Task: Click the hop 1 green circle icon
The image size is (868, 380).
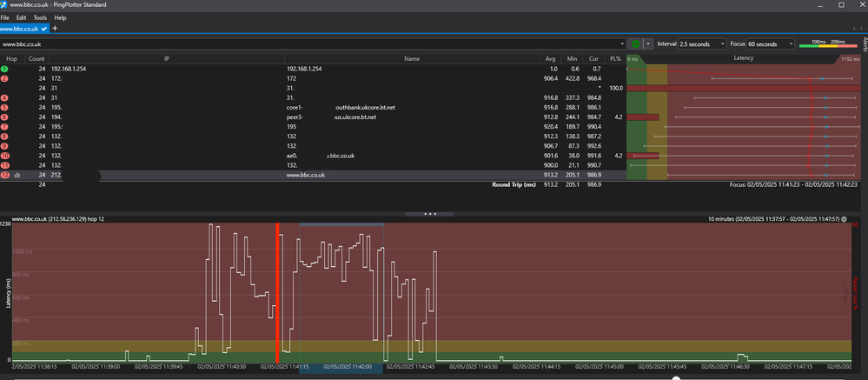Action: click(4, 68)
